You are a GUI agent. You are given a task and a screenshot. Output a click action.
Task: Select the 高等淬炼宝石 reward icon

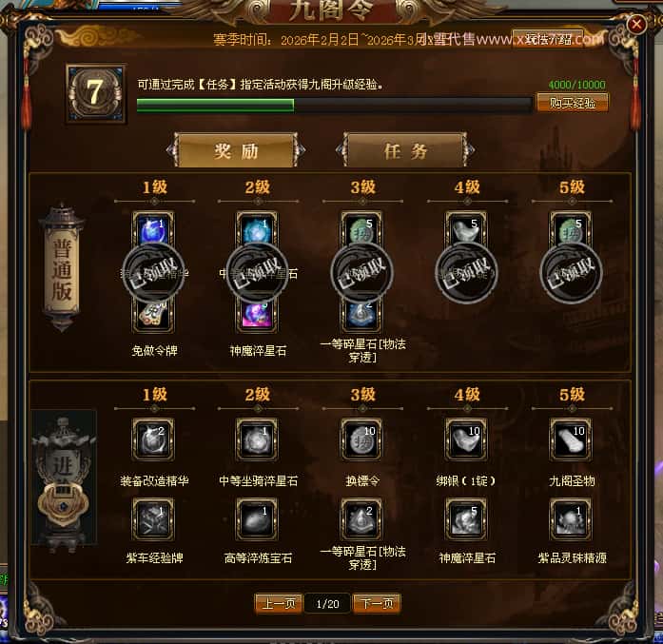[x=257, y=519]
